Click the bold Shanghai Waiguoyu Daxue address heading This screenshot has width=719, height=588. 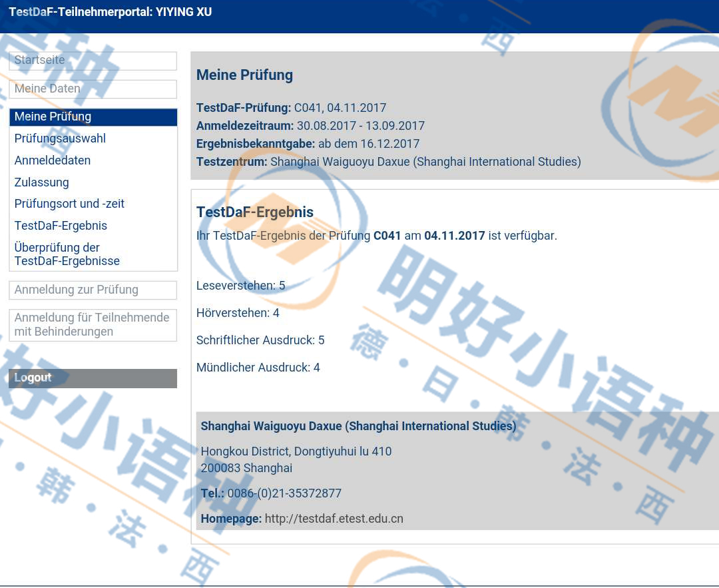[x=359, y=426]
